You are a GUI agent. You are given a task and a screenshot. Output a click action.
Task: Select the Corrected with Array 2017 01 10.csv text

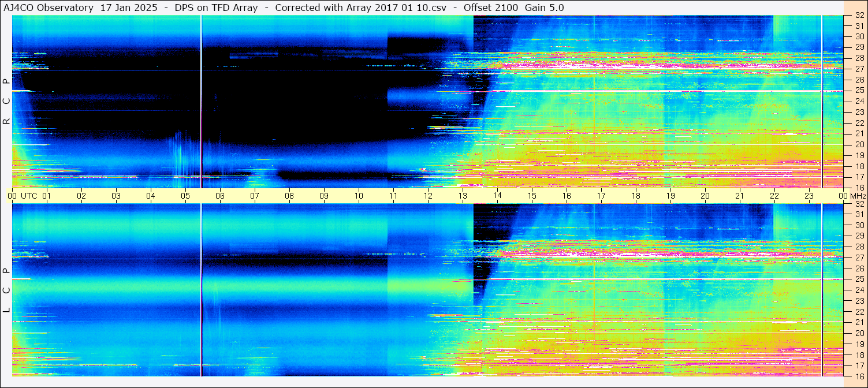[x=360, y=8]
